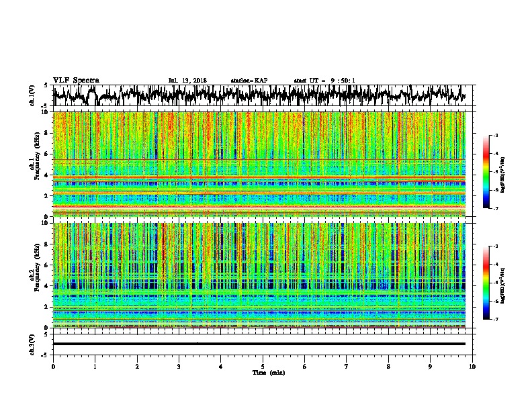Click the log(PSD) label beside ch.1 color bar
Screen dimensions: 532x411
pos(503,175)
